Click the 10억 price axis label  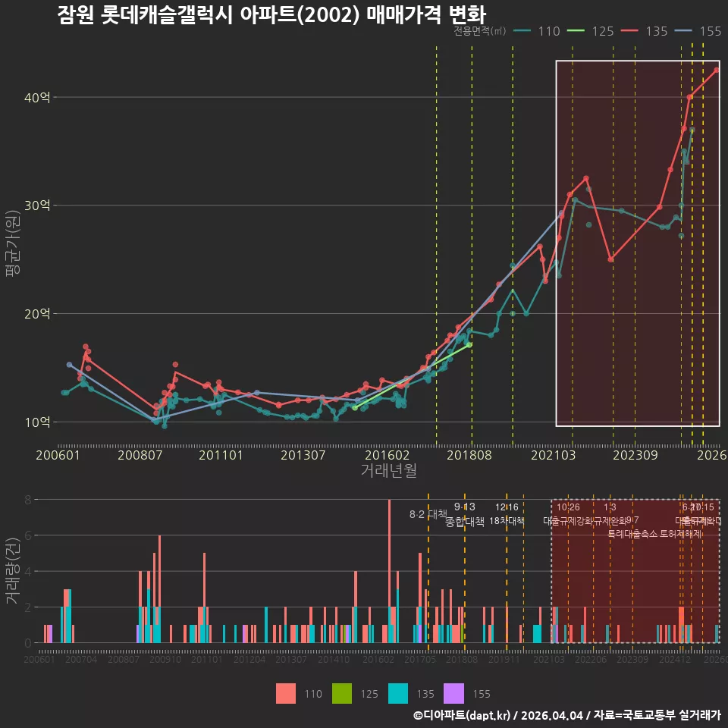37,422
